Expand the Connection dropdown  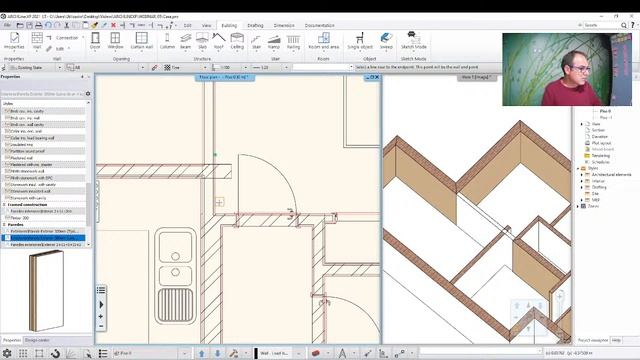click(x=83, y=38)
